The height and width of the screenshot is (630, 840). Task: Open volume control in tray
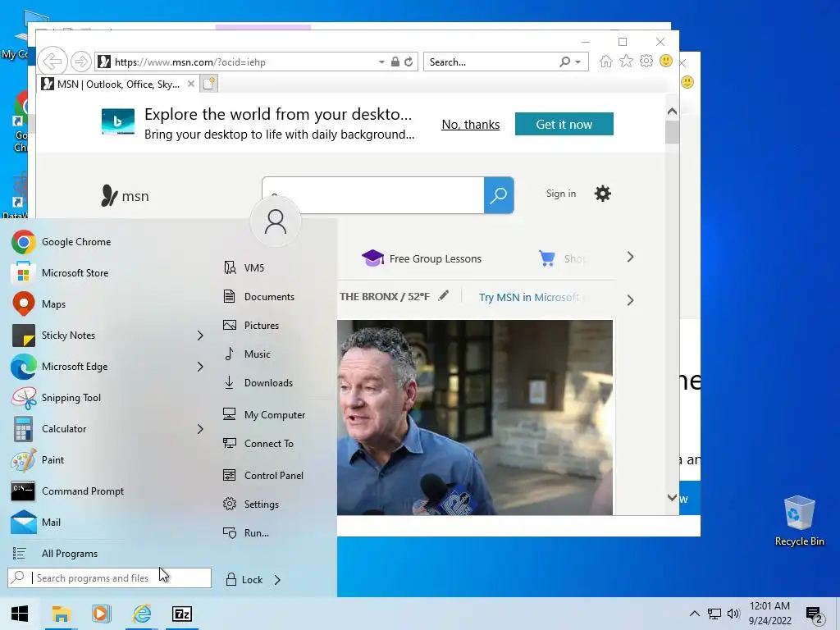point(733,614)
